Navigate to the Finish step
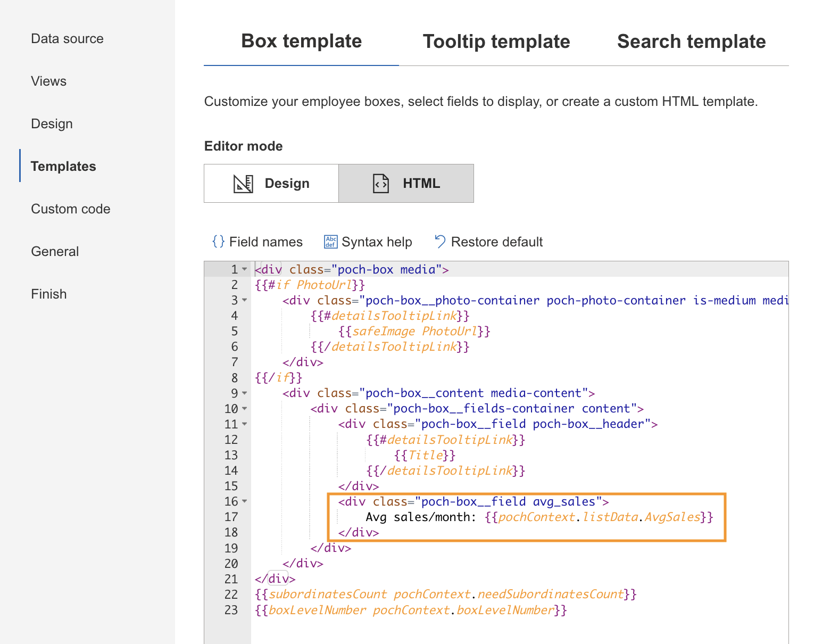The width and height of the screenshot is (814, 644). 49,294
